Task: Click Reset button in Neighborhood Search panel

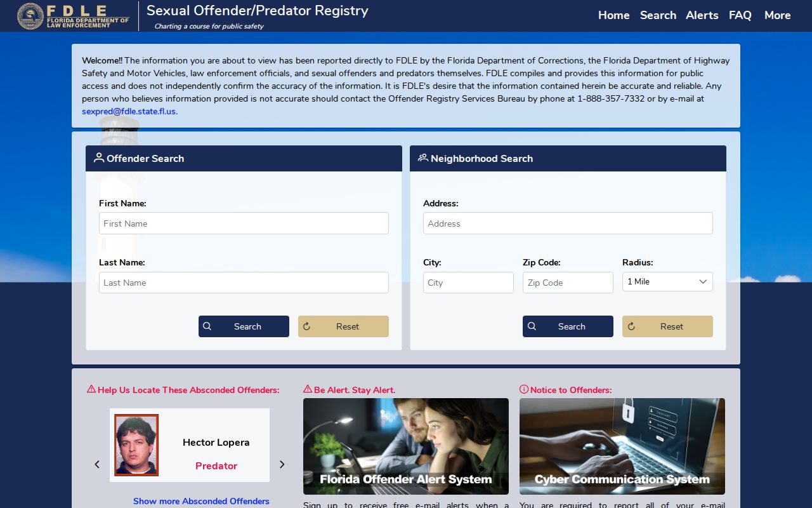Action: (667, 326)
